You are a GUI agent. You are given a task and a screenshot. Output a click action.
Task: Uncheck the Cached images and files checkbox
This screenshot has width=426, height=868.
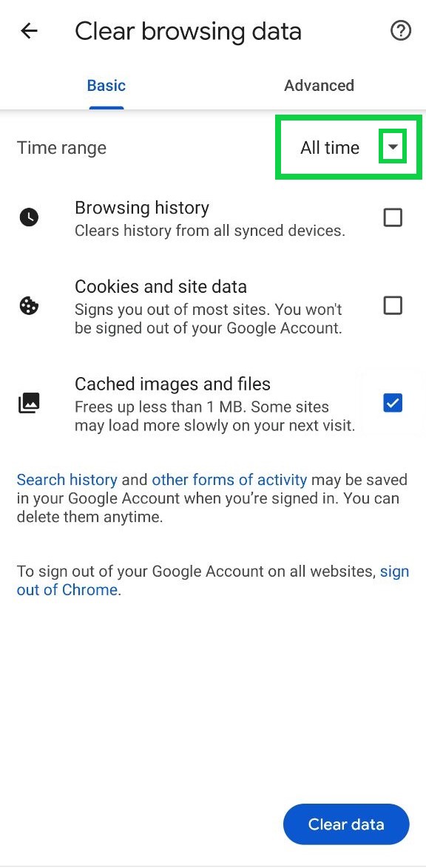tap(393, 404)
